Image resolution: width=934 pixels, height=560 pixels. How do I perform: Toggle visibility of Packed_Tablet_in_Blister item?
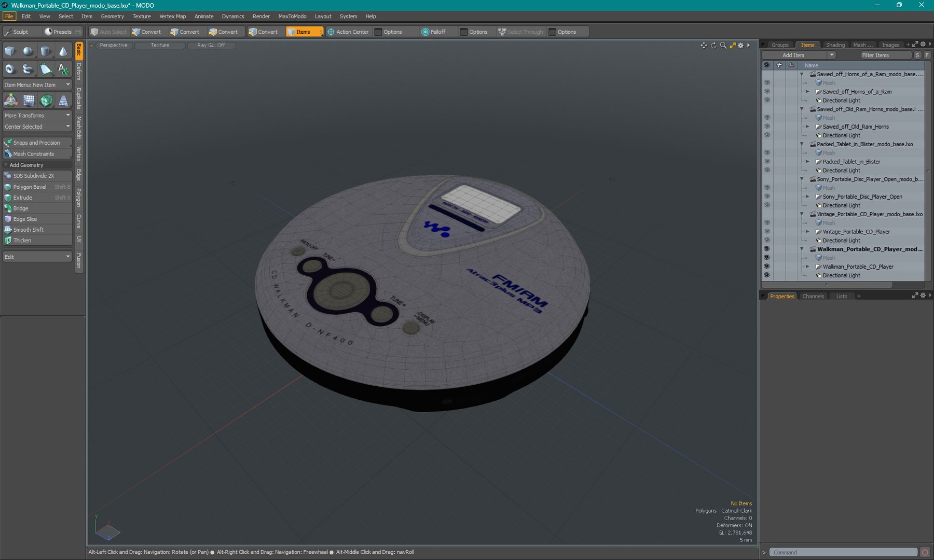[767, 162]
